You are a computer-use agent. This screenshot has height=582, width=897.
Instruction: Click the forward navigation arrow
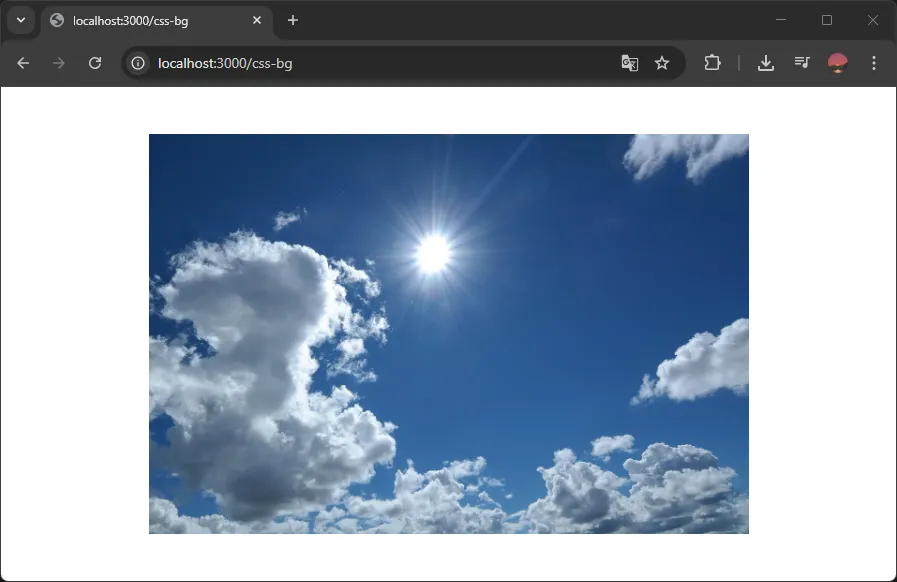(59, 63)
